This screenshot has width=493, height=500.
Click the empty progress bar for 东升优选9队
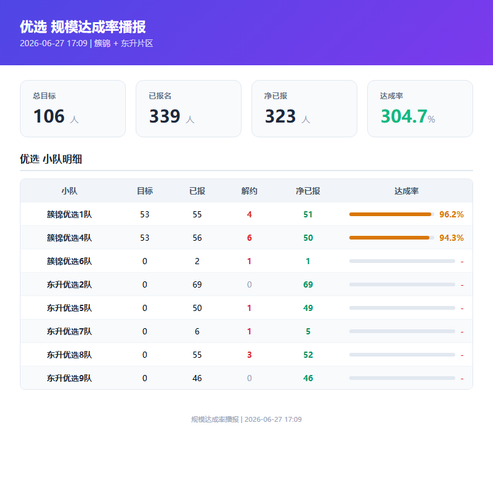[402, 378]
